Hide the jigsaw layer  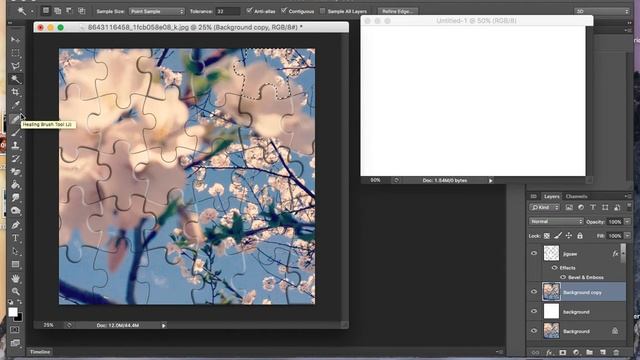tap(534, 253)
